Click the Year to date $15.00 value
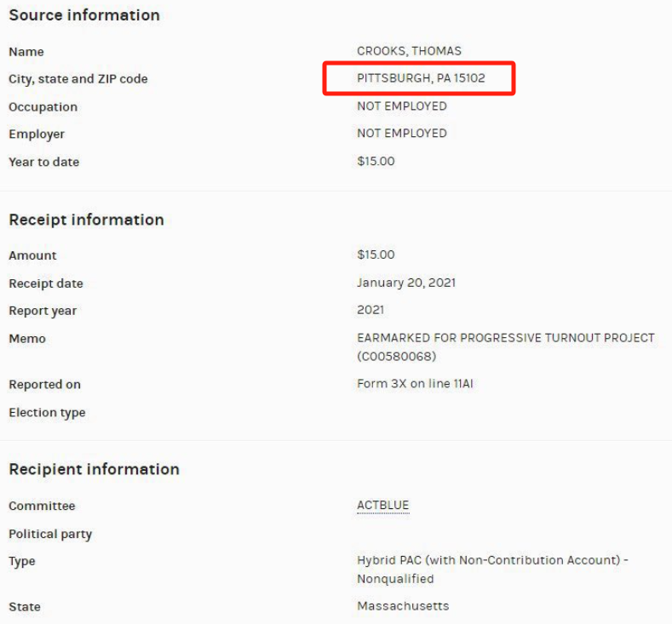This screenshot has width=672, height=624. pyautogui.click(x=376, y=161)
